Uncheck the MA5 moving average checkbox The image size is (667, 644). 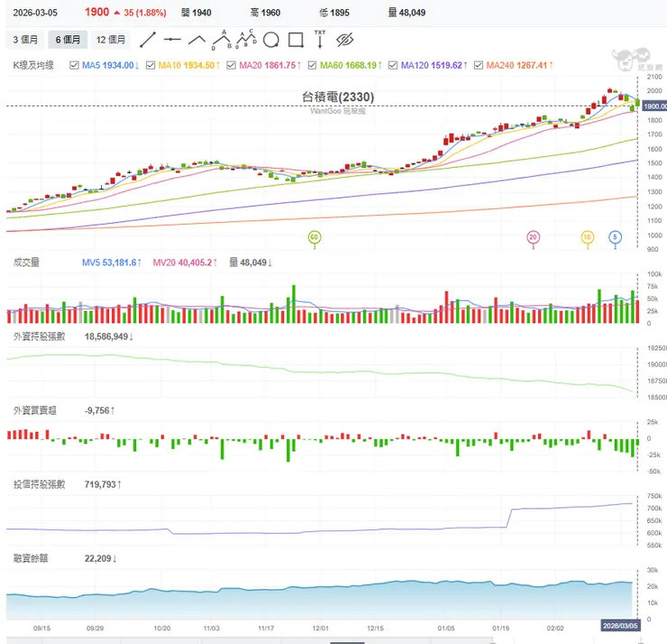(x=75, y=65)
